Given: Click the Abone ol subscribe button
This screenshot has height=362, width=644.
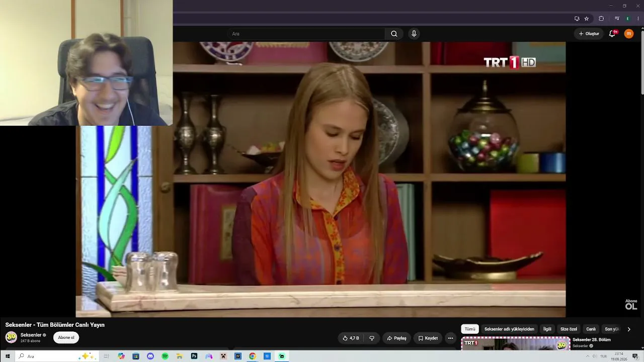Looking at the screenshot, I should 66,338.
